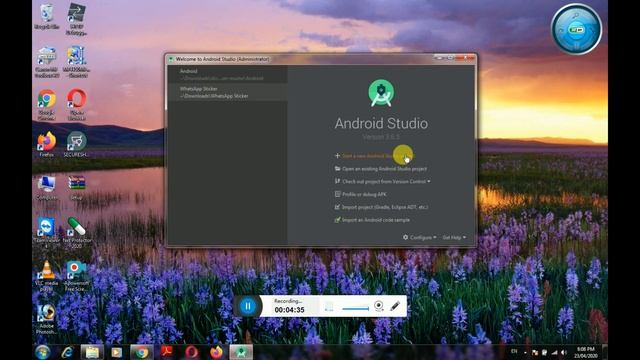Open the Computer desktop icon

coord(47,187)
